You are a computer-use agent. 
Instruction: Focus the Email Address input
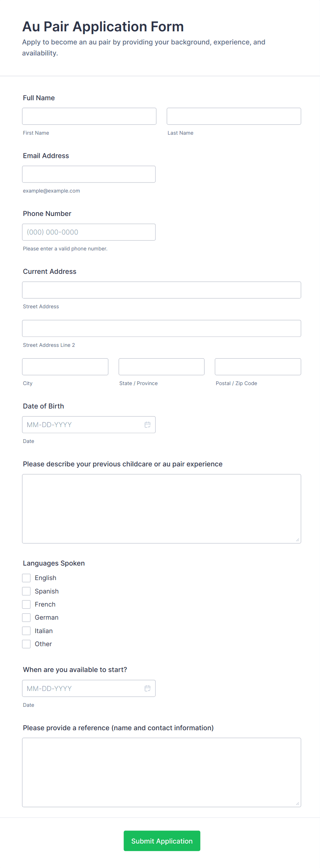[x=89, y=174]
